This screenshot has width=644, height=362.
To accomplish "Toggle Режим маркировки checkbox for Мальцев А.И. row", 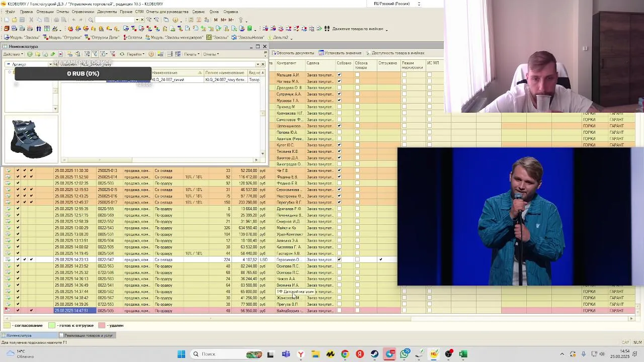I will click(404, 75).
